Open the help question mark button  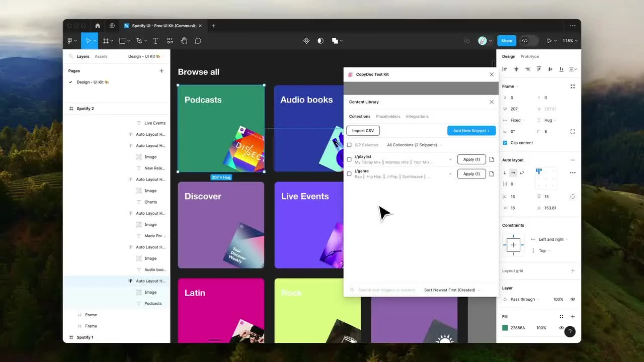tap(570, 331)
